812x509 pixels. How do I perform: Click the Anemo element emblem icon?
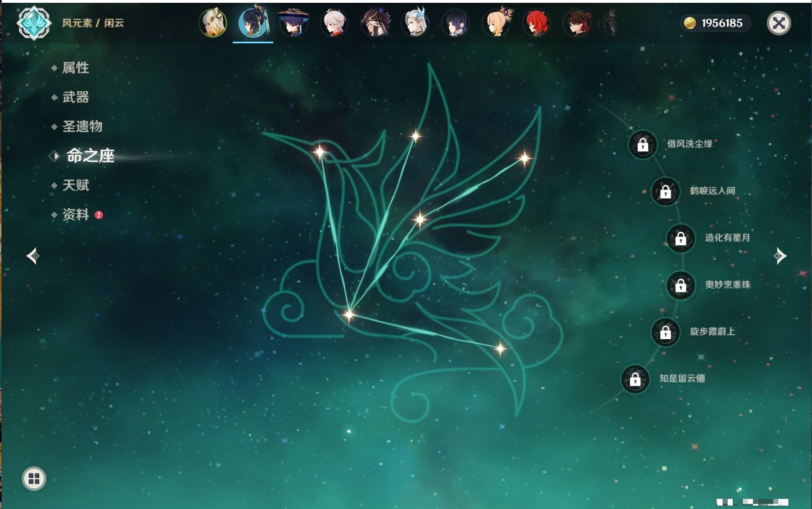34,23
